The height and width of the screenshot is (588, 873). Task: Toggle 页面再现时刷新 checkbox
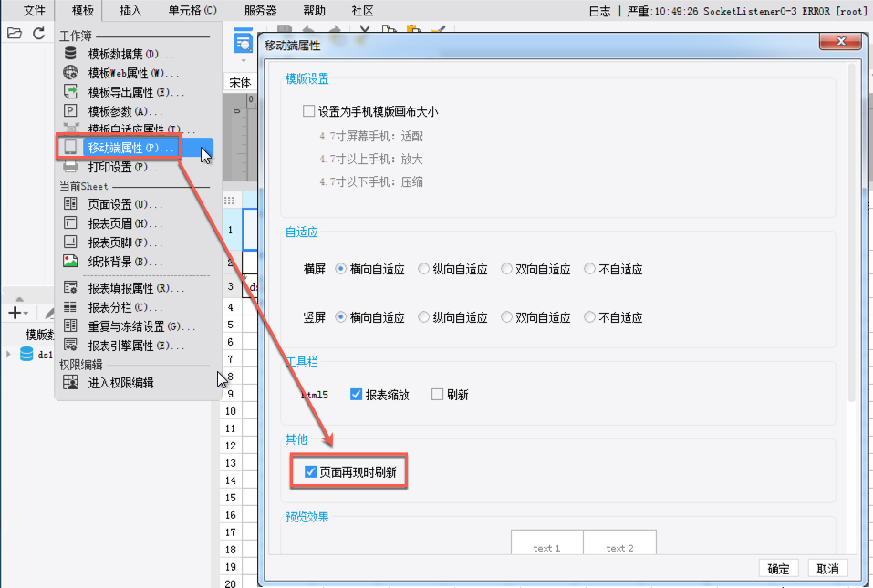pos(311,471)
